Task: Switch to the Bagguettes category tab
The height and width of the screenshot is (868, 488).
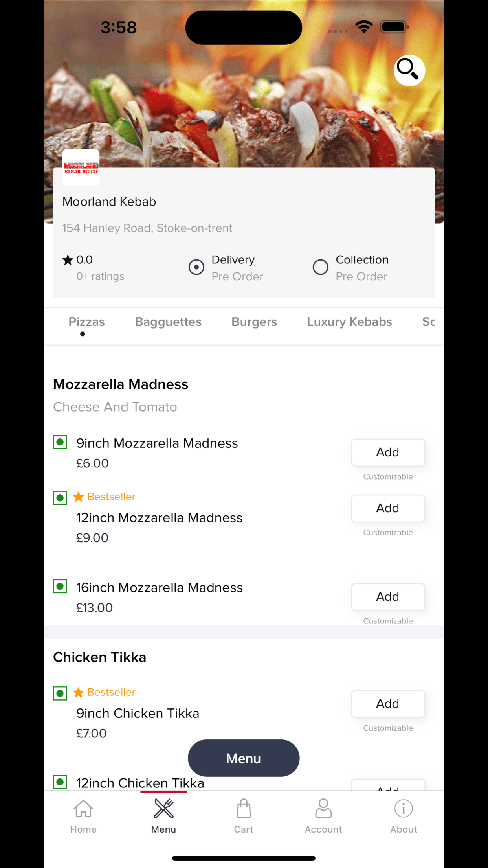Action: 168,322
